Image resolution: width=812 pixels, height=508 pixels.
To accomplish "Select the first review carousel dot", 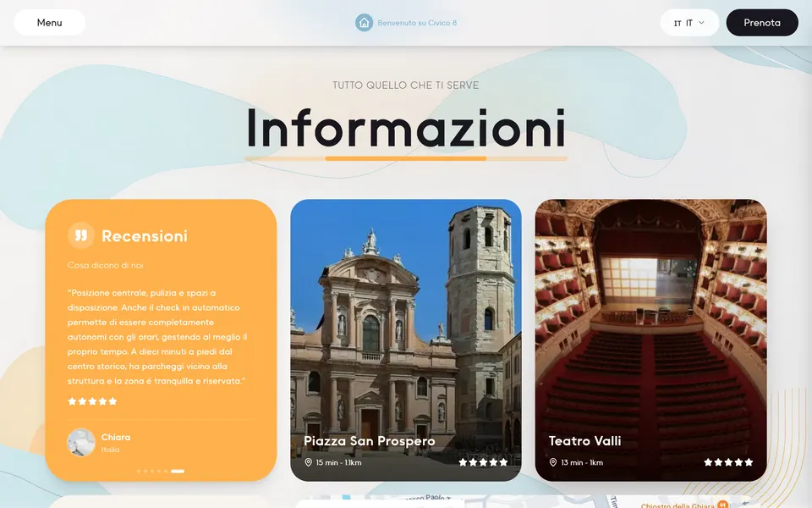I will (138, 472).
